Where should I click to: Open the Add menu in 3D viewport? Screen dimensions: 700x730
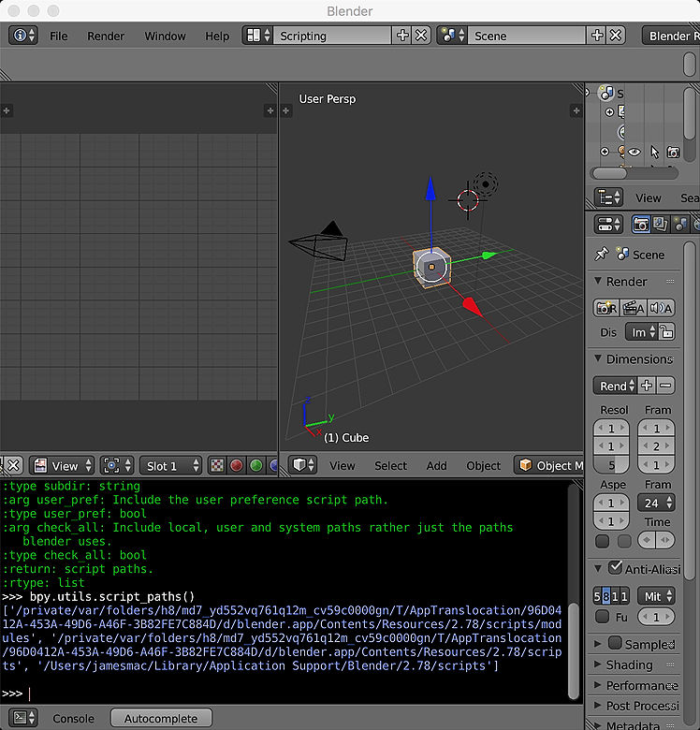tap(436, 465)
